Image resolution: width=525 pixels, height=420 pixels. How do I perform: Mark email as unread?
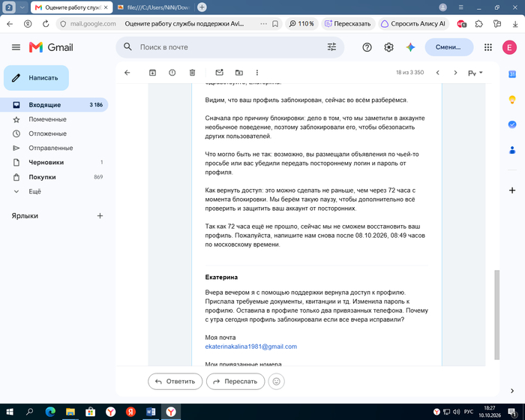[x=219, y=72]
